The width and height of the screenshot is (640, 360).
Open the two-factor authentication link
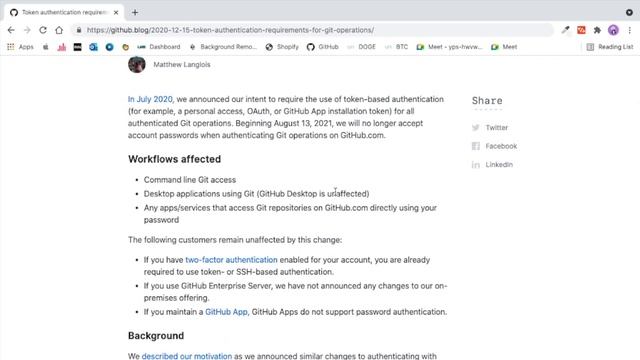click(231, 260)
